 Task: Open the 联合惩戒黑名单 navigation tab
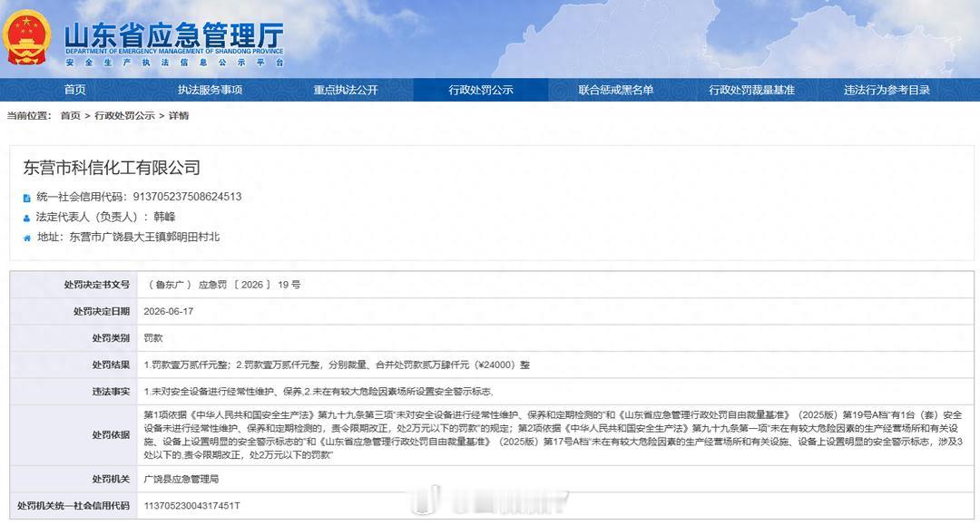[x=616, y=90]
